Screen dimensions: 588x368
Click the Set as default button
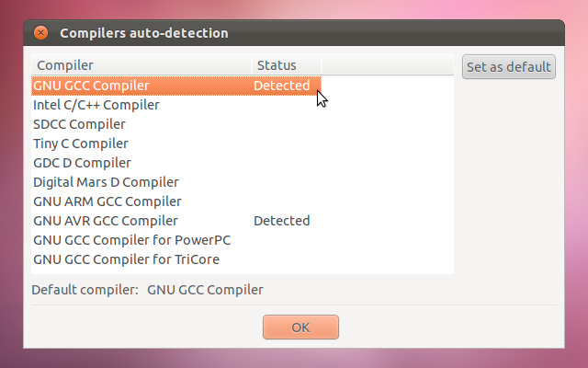tap(509, 66)
